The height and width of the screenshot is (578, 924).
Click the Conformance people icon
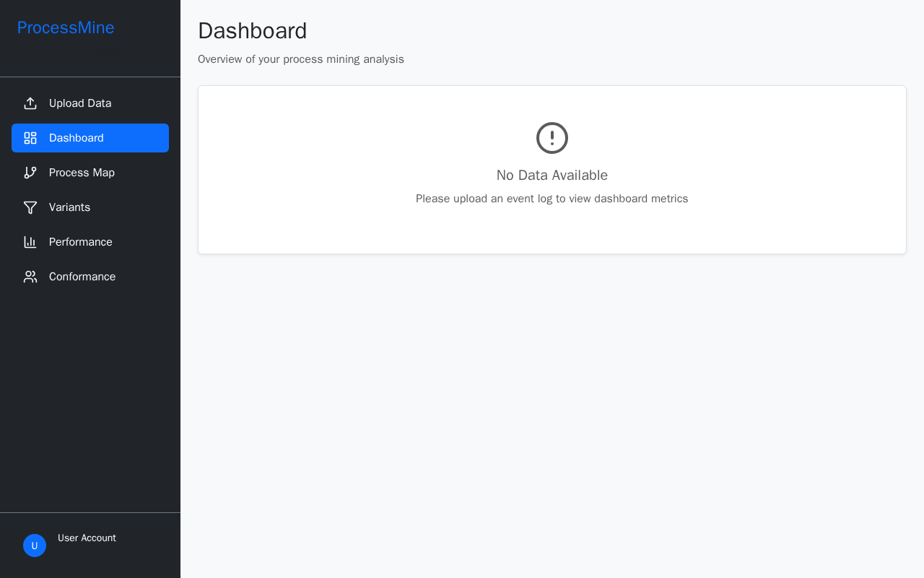click(x=30, y=277)
